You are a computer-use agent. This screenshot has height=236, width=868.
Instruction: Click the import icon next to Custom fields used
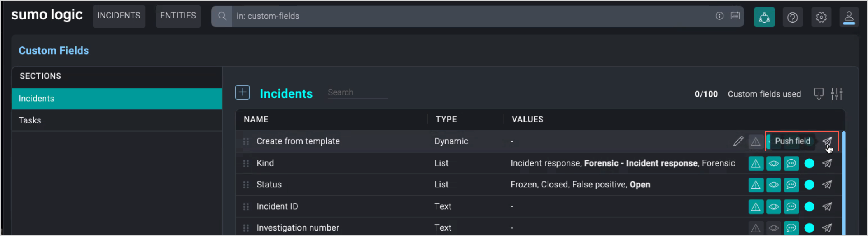(x=819, y=94)
